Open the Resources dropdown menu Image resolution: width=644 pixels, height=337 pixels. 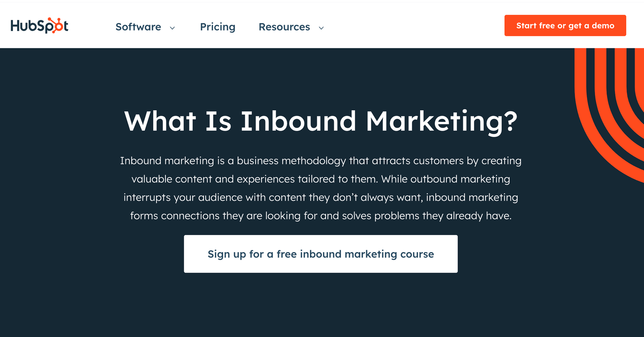point(284,27)
